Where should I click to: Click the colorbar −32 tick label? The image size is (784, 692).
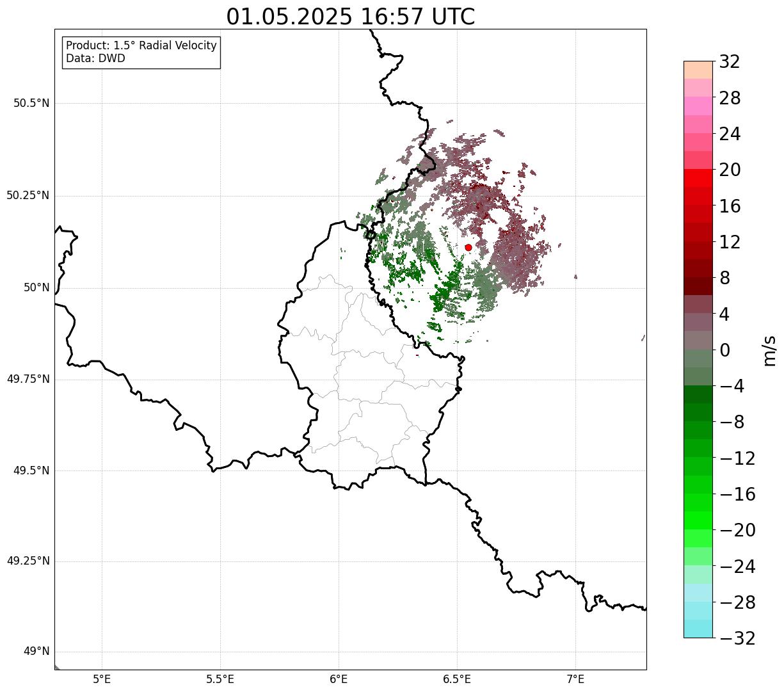point(737,638)
